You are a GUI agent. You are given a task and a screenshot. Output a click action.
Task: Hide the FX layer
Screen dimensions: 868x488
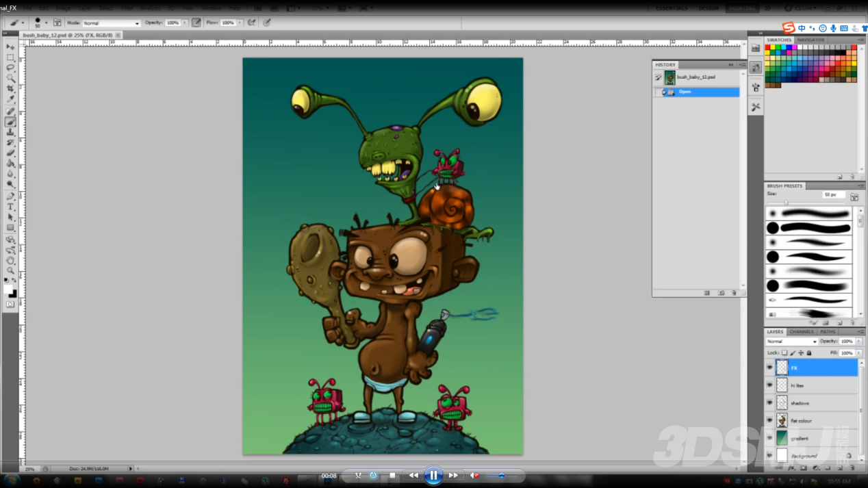(769, 368)
